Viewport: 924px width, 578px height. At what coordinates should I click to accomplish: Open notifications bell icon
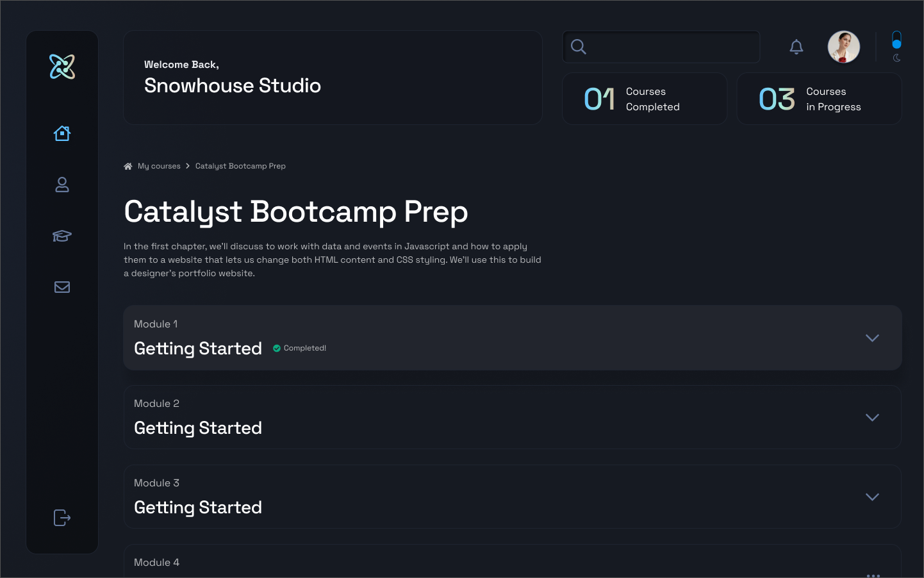(x=796, y=47)
